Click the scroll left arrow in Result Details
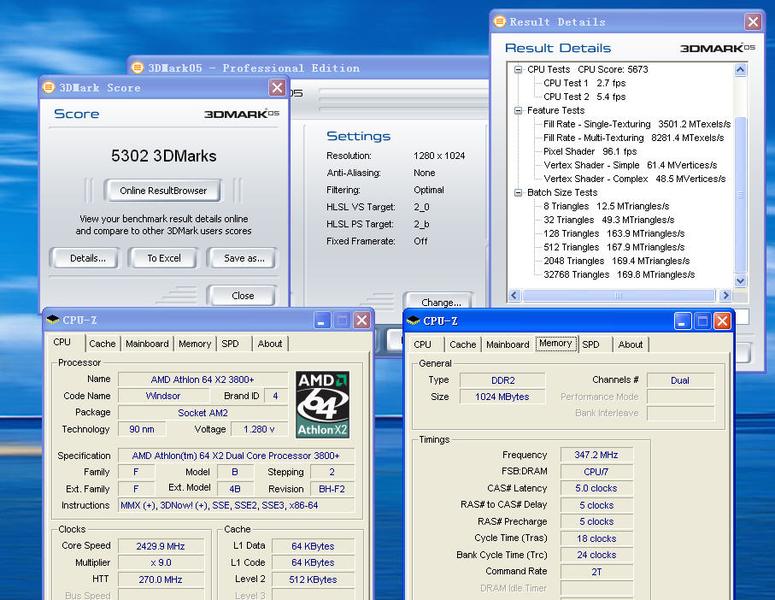Image resolution: width=775 pixels, height=600 pixels. pyautogui.click(x=514, y=296)
